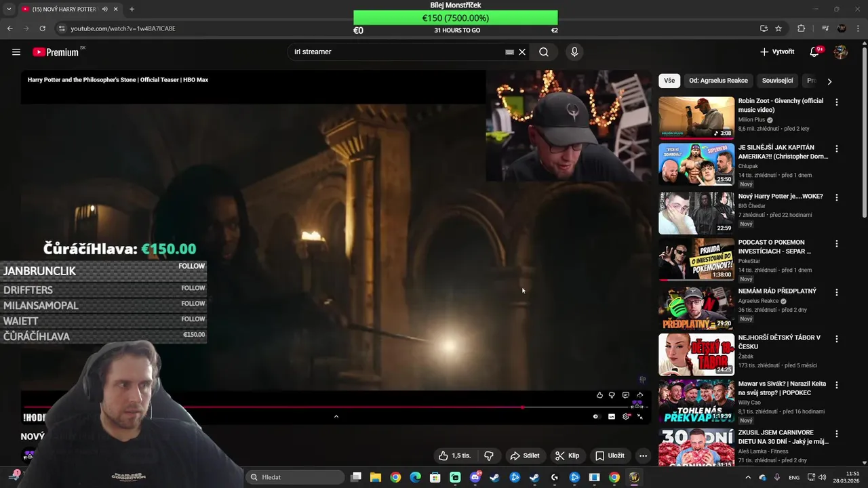Open the on-screen keyboard icon in search

click(509, 52)
